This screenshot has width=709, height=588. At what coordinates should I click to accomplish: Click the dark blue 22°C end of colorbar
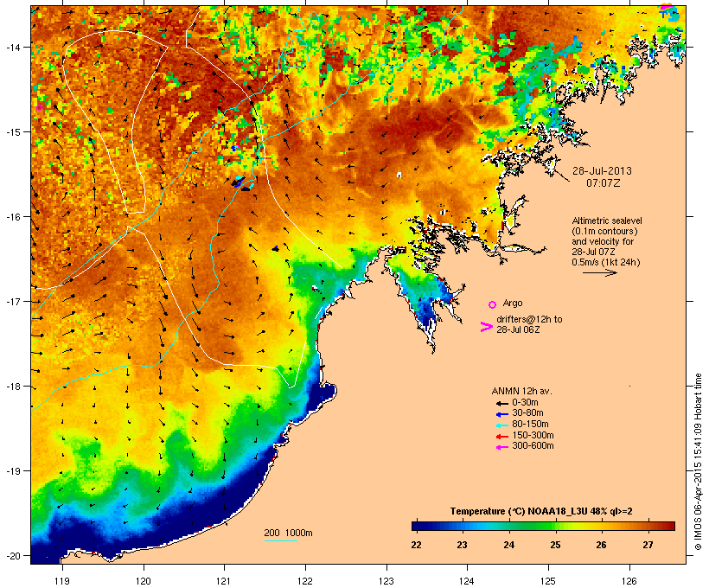418,526
